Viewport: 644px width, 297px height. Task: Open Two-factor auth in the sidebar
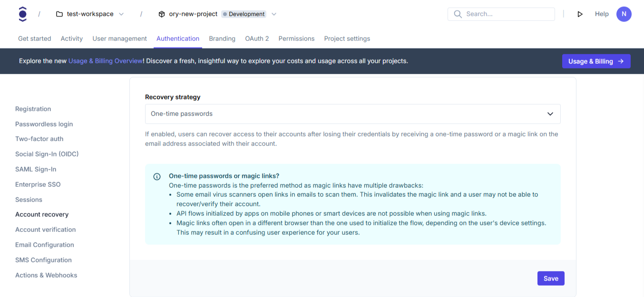click(39, 139)
